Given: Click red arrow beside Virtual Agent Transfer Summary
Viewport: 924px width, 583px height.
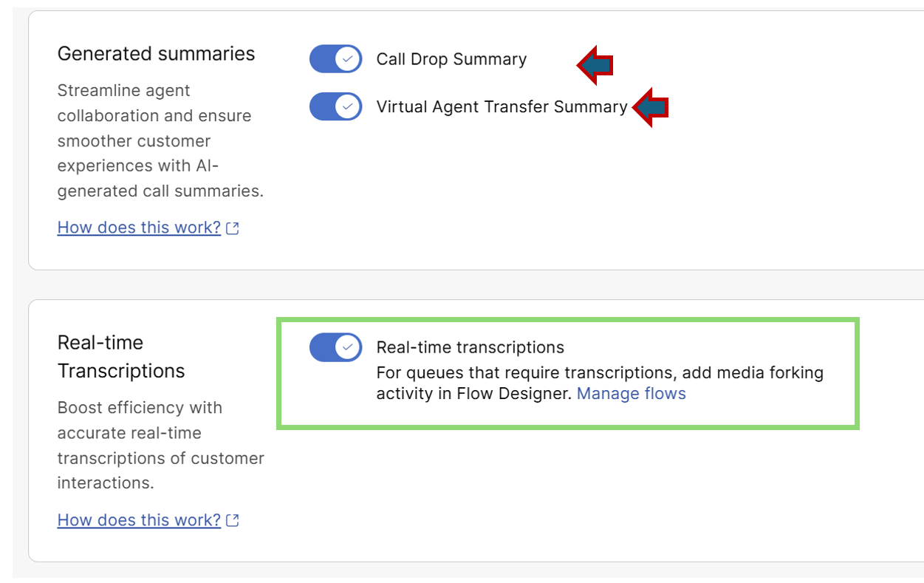Looking at the screenshot, I should pyautogui.click(x=651, y=108).
